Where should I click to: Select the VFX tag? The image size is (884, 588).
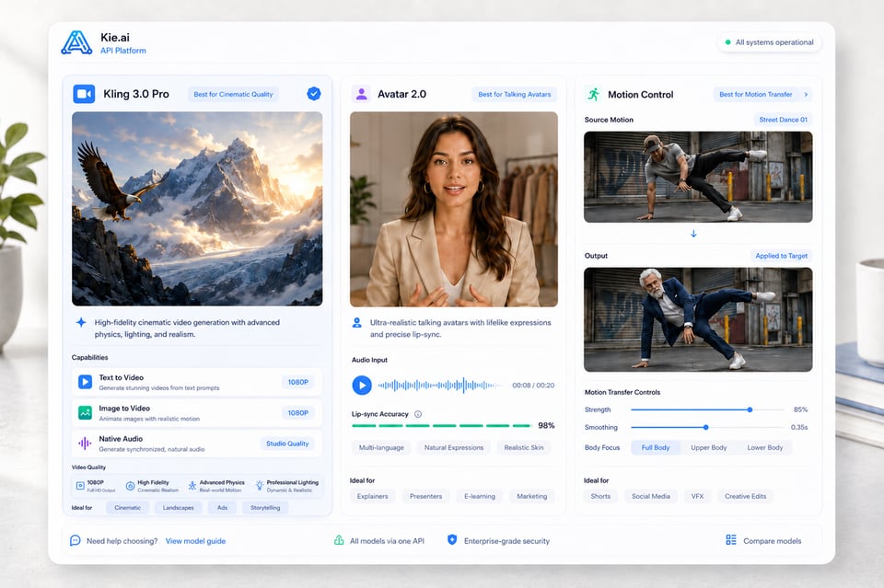click(x=697, y=496)
